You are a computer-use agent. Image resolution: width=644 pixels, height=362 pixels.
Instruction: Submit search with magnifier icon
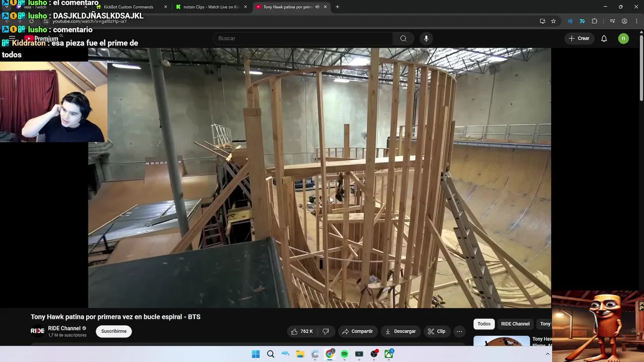coord(404,38)
